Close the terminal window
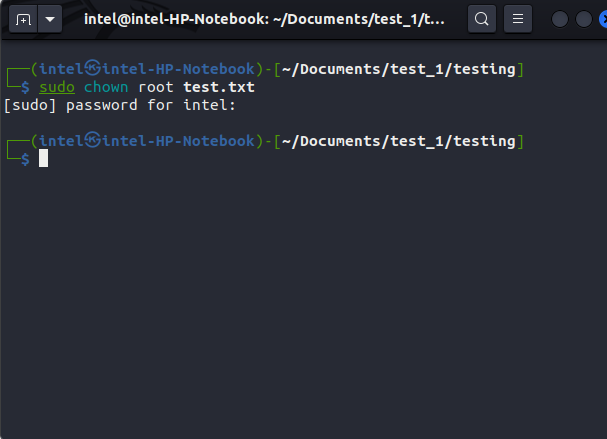 point(603,19)
